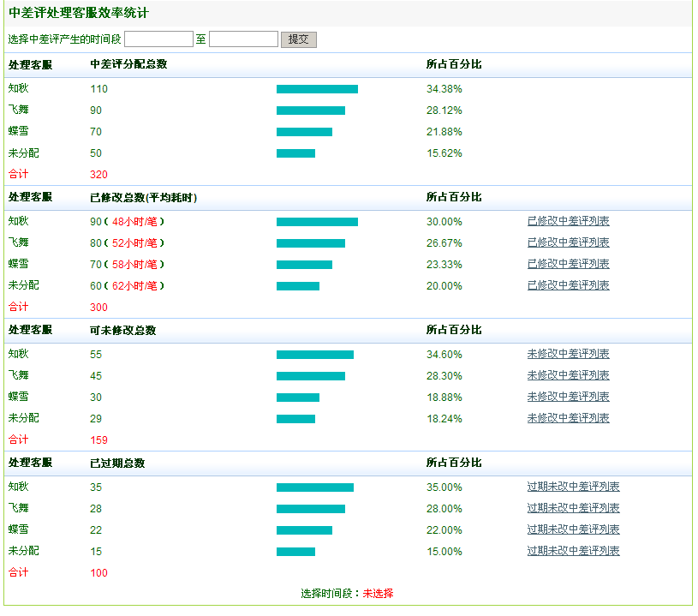
Task: Open 蝶雪's 已修改中差评列表 link
Action: (x=568, y=264)
